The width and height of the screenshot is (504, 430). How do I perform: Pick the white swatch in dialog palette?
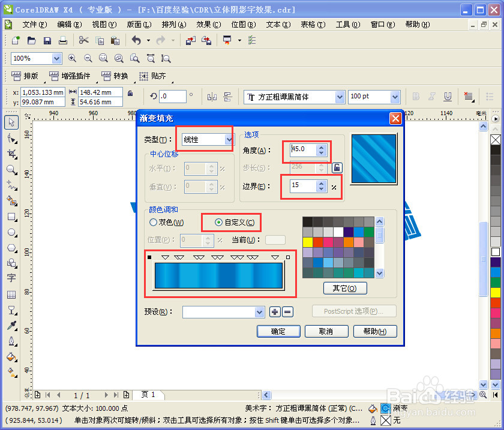coord(338,231)
